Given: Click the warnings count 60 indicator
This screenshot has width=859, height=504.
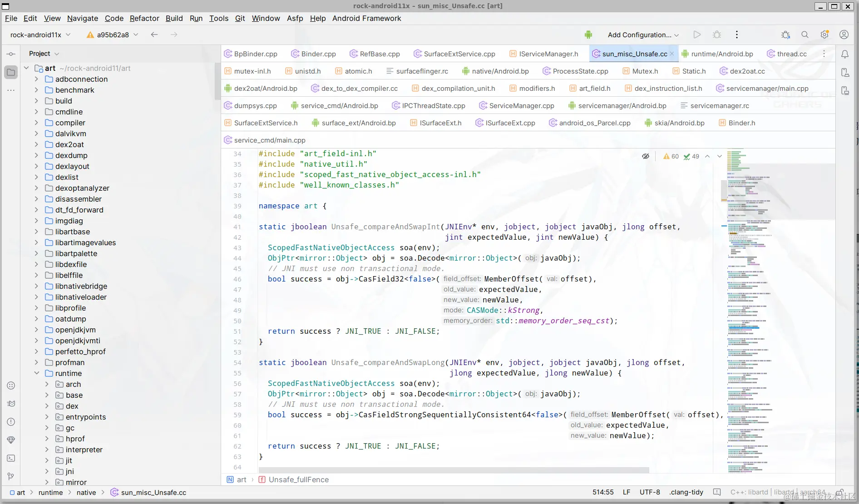Looking at the screenshot, I should (671, 156).
